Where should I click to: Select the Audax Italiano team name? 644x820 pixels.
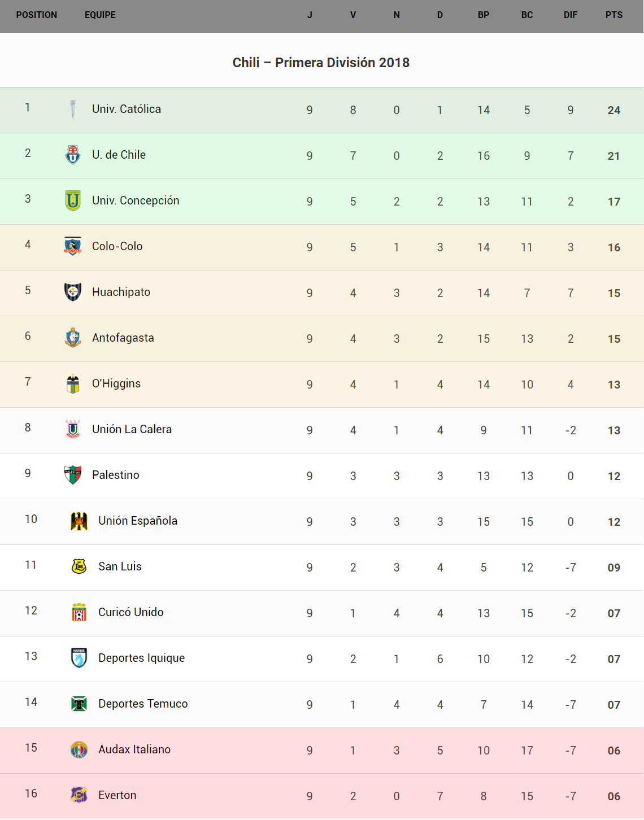coord(134,749)
